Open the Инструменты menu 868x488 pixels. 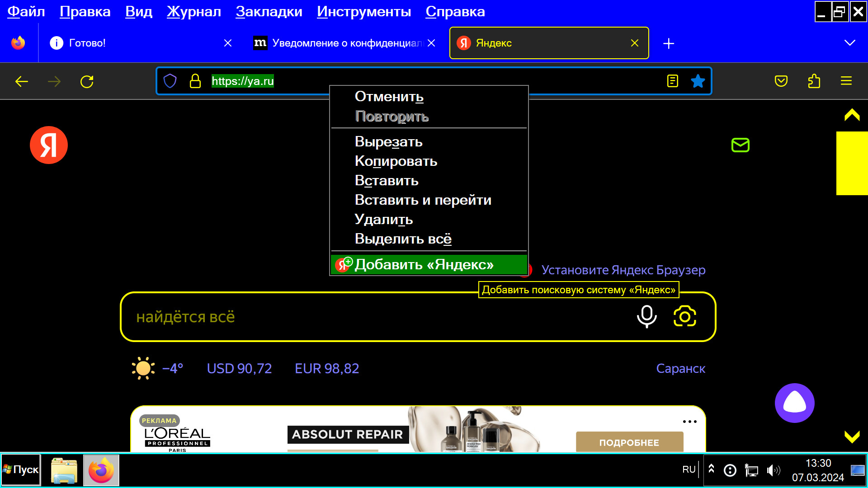pos(364,11)
